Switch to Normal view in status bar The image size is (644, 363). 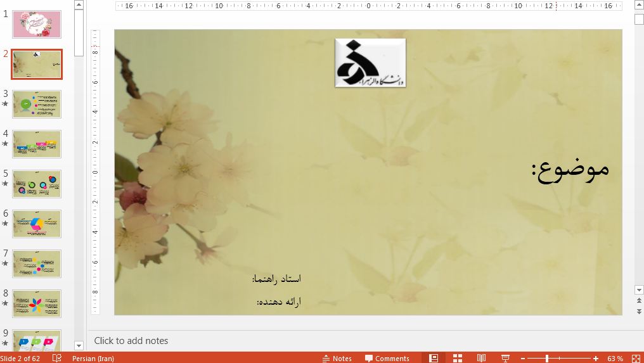pyautogui.click(x=434, y=358)
